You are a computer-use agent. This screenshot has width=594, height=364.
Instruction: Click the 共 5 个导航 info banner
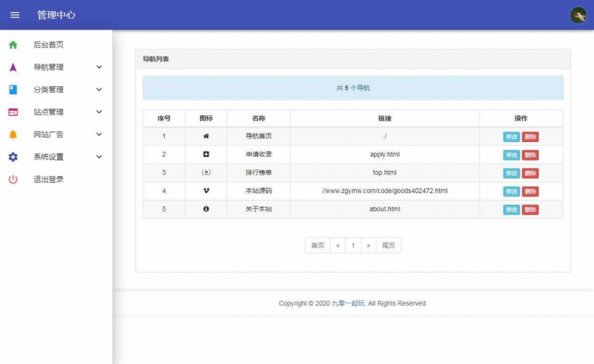point(353,88)
